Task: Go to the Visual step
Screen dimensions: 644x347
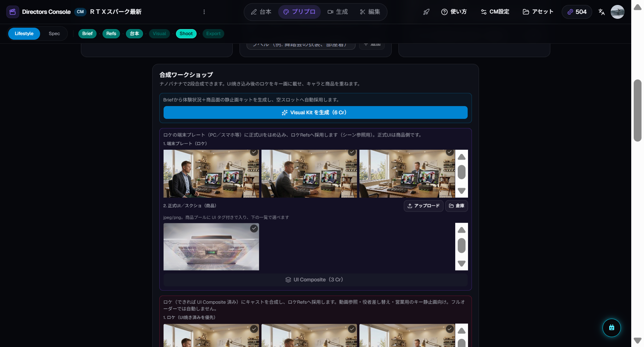Action: [159, 34]
